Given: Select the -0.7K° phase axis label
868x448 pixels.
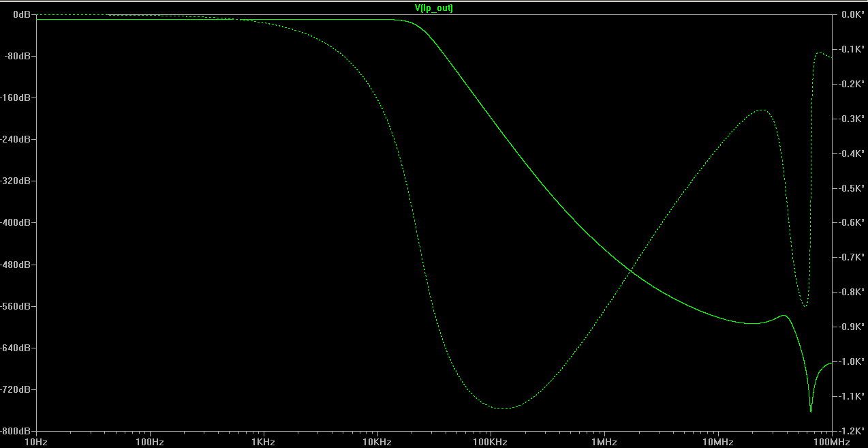Looking at the screenshot, I should click(852, 257).
